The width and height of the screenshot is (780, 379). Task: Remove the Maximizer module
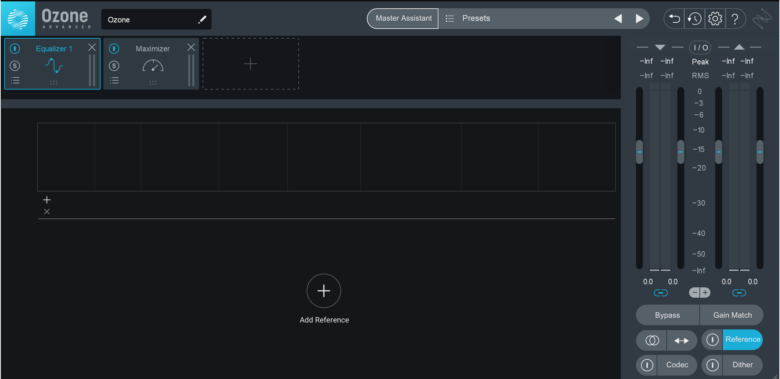tap(191, 47)
